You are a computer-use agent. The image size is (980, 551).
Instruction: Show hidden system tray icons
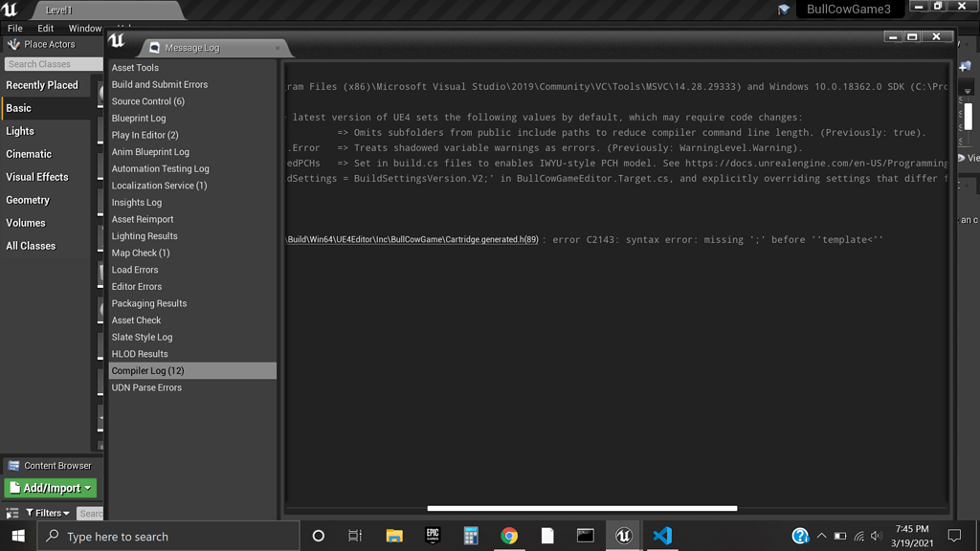point(822,536)
